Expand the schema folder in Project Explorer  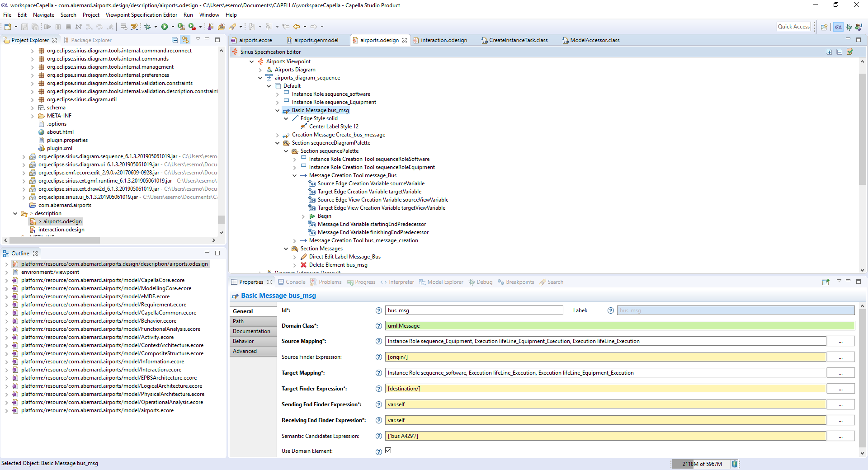(x=32, y=108)
